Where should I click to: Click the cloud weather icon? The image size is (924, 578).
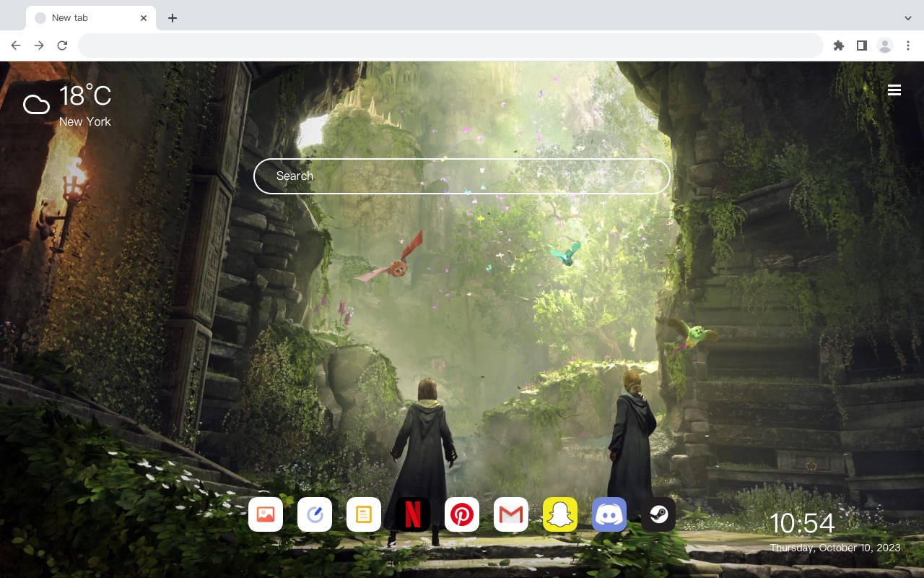(37, 105)
